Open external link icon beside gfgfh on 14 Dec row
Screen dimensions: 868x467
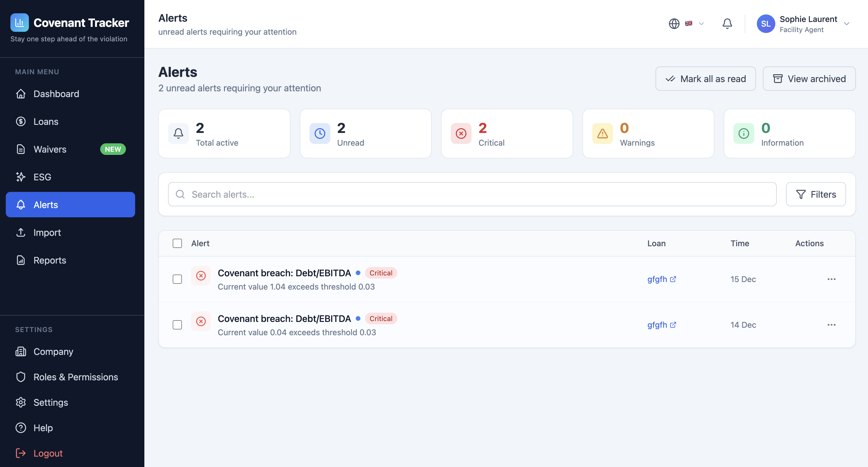(x=673, y=325)
